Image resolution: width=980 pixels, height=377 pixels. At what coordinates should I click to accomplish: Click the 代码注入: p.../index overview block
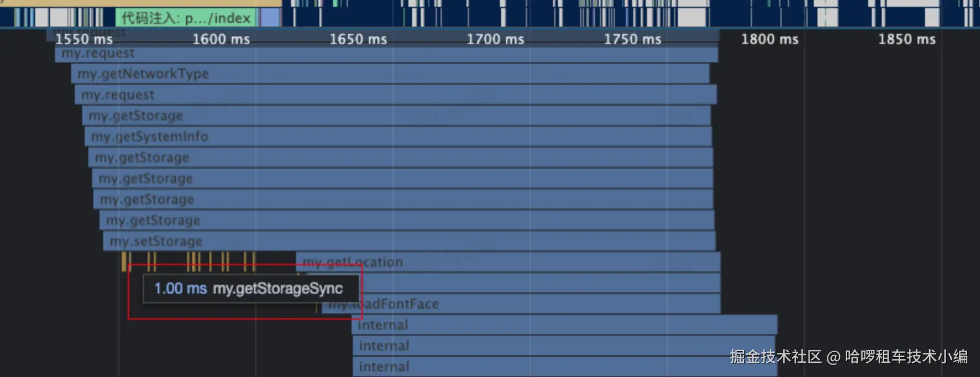[x=187, y=18]
